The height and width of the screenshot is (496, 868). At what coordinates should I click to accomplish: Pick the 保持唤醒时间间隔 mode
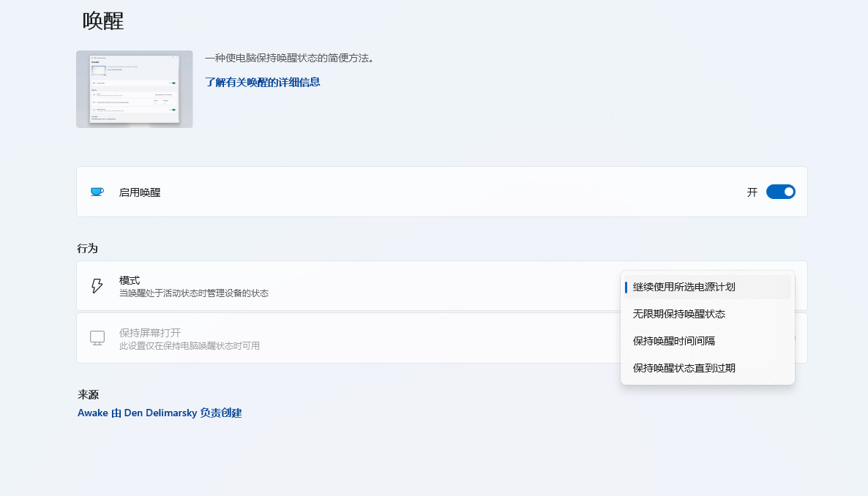pos(708,341)
